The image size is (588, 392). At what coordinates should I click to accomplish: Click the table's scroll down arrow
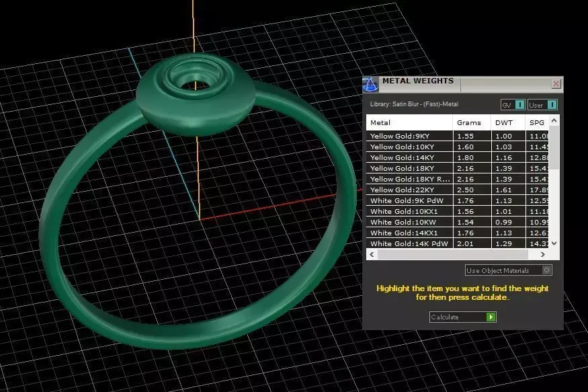point(554,243)
